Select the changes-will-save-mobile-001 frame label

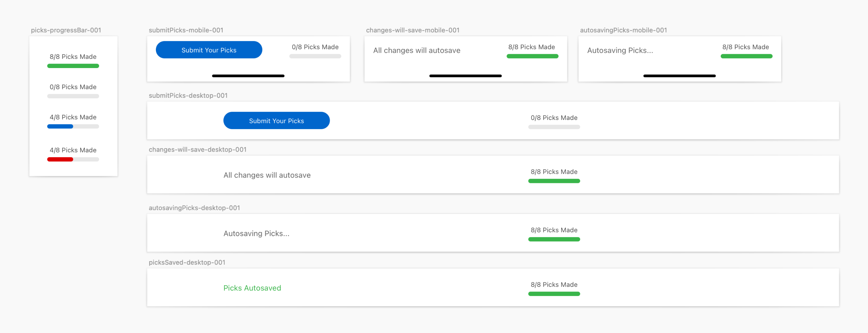[412, 30]
